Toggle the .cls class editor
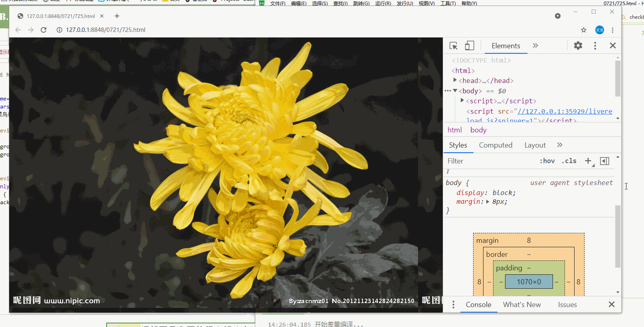 click(569, 161)
